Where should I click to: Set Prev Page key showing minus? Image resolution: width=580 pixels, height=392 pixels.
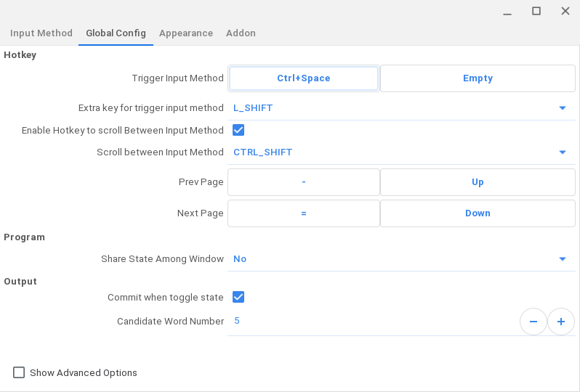[304, 182]
